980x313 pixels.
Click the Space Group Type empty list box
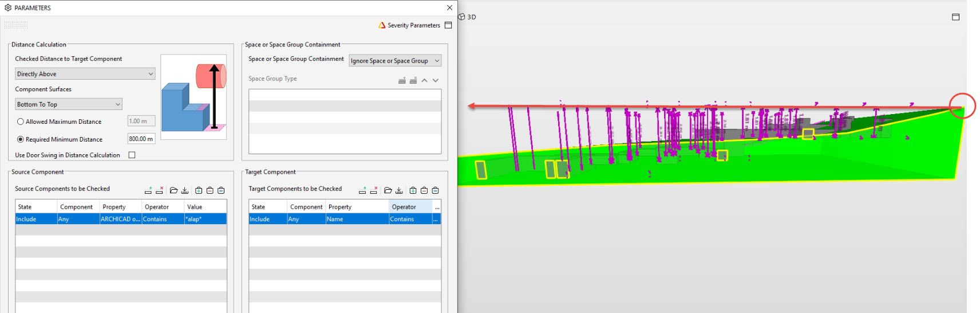click(x=345, y=122)
